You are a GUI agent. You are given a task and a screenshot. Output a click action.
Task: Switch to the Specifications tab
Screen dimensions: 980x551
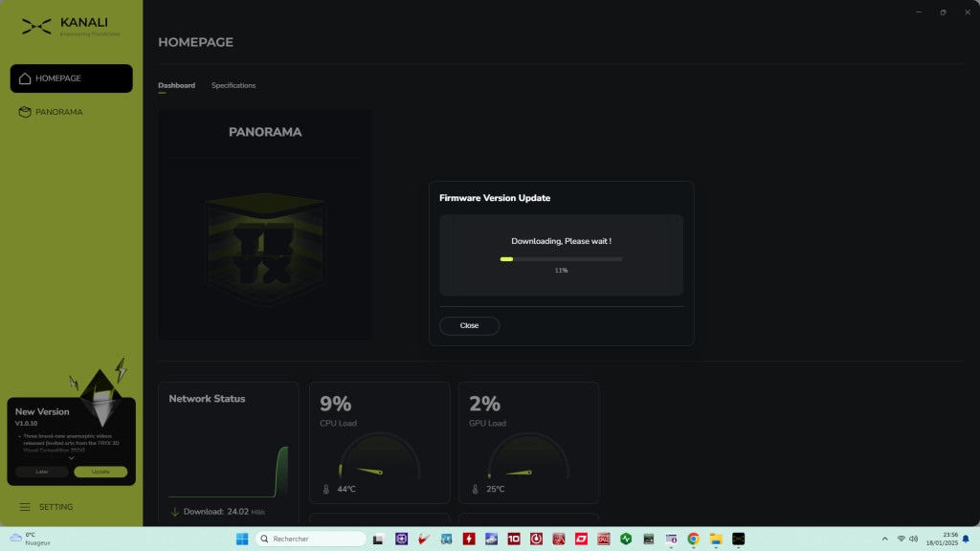coord(234,85)
